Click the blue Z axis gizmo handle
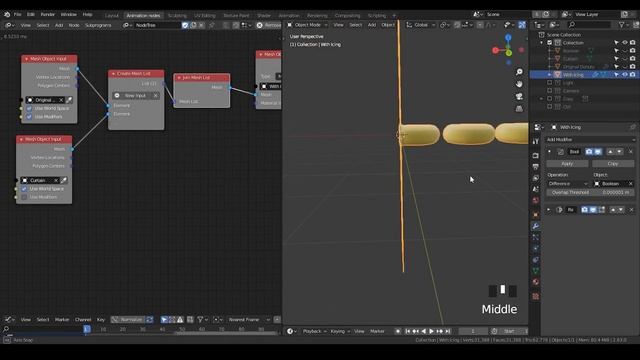640x360 pixels. point(508,38)
